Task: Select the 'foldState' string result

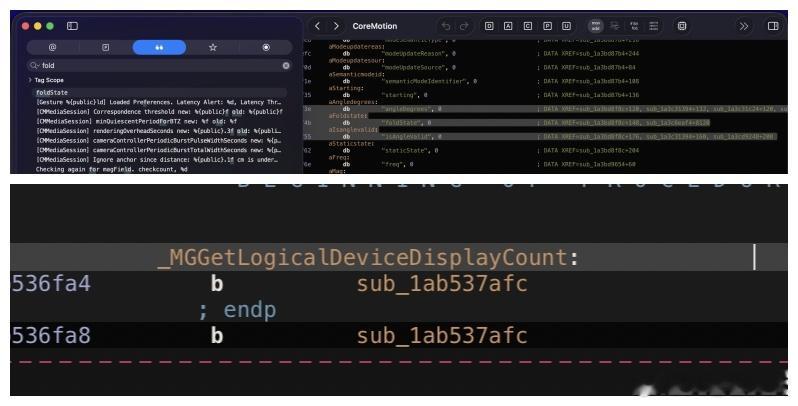Action: tap(159, 93)
